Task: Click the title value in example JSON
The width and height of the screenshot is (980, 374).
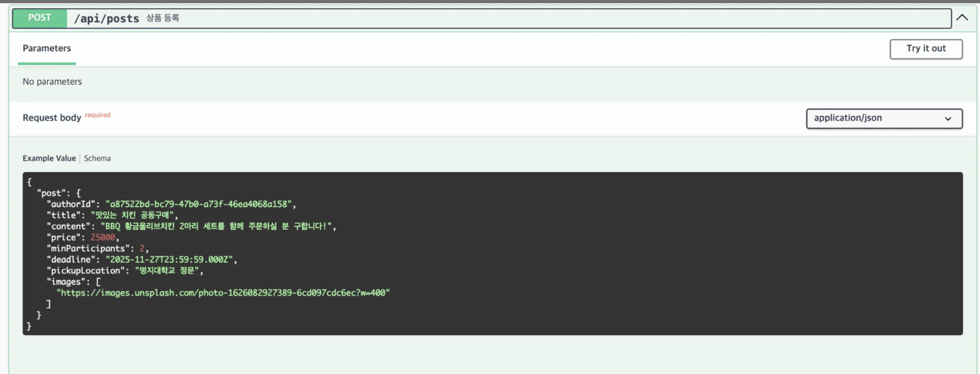Action: pos(132,215)
